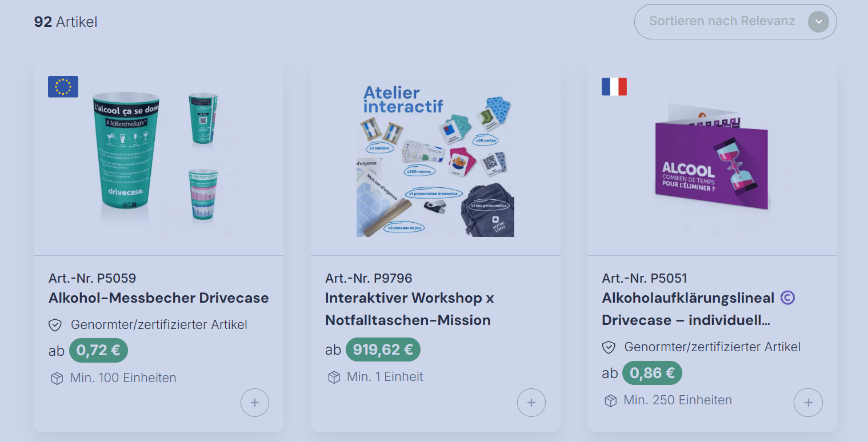Click the green 919,62 € price badge
Image resolution: width=868 pixels, height=442 pixels.
(383, 349)
